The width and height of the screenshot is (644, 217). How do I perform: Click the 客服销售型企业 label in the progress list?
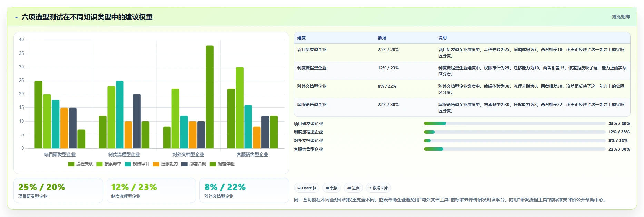point(308,149)
